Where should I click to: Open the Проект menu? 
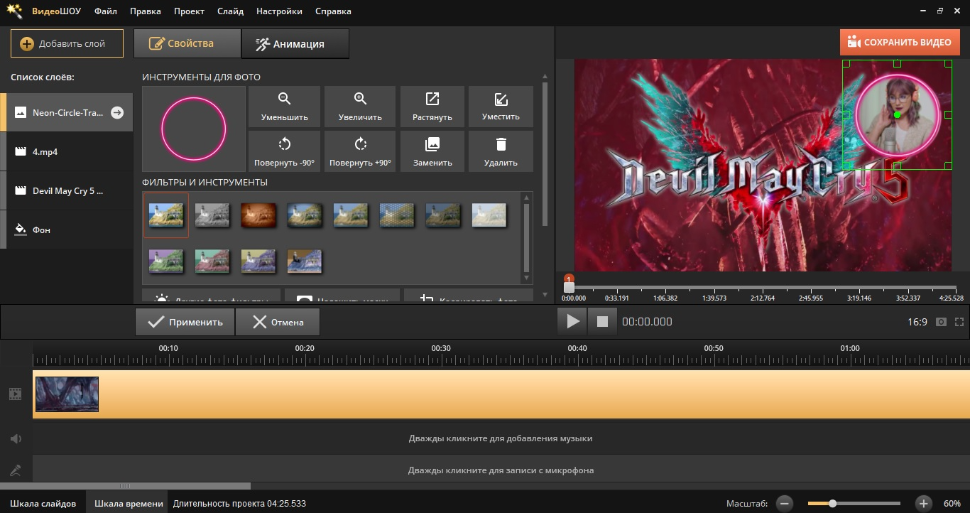coord(189,11)
